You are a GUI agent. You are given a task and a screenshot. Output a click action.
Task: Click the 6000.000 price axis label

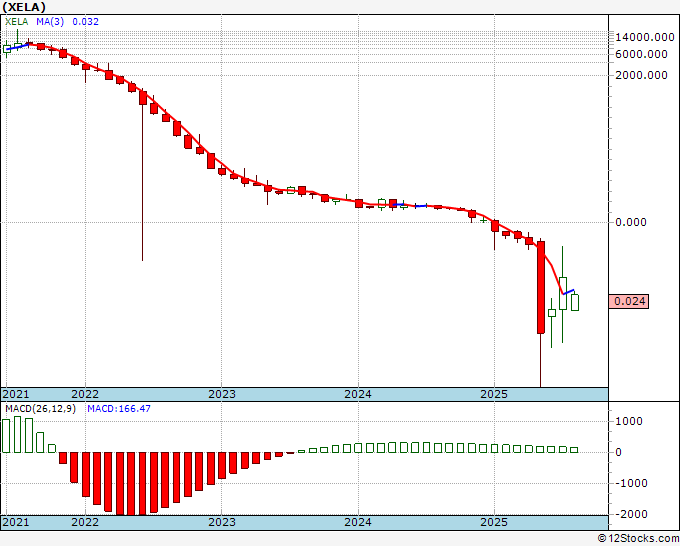[x=641, y=54]
